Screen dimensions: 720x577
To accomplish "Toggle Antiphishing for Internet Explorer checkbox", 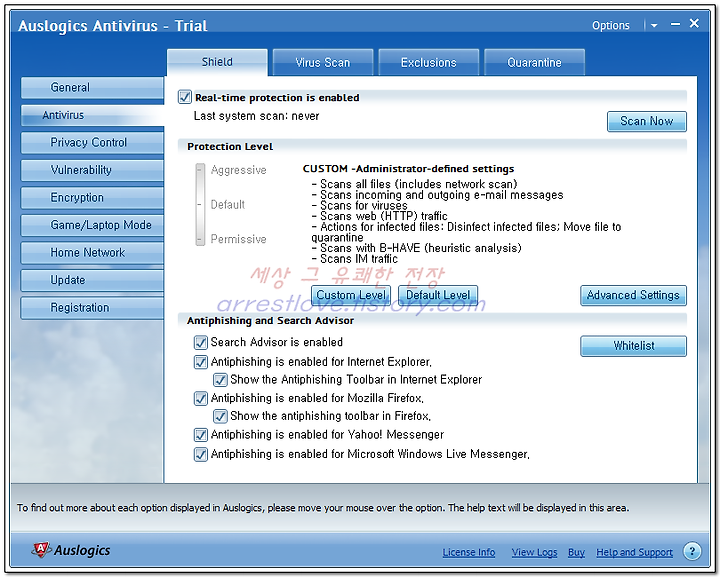I will click(201, 362).
